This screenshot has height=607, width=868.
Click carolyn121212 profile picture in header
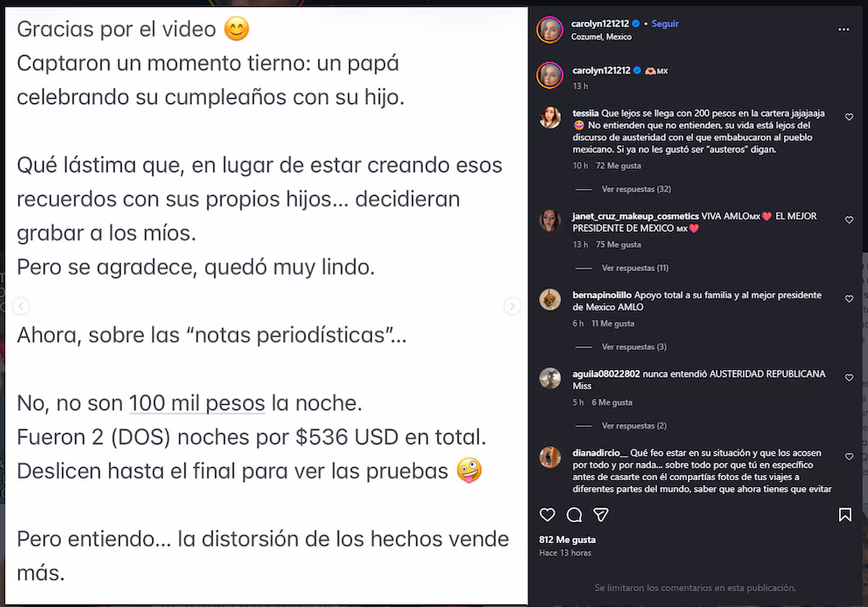tap(549, 30)
